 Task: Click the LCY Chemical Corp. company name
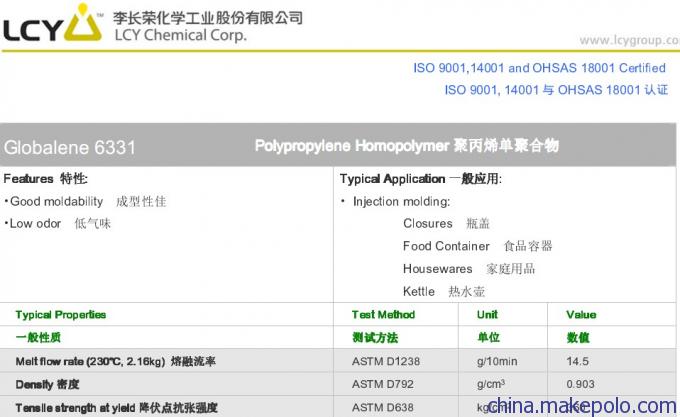[x=180, y=35]
